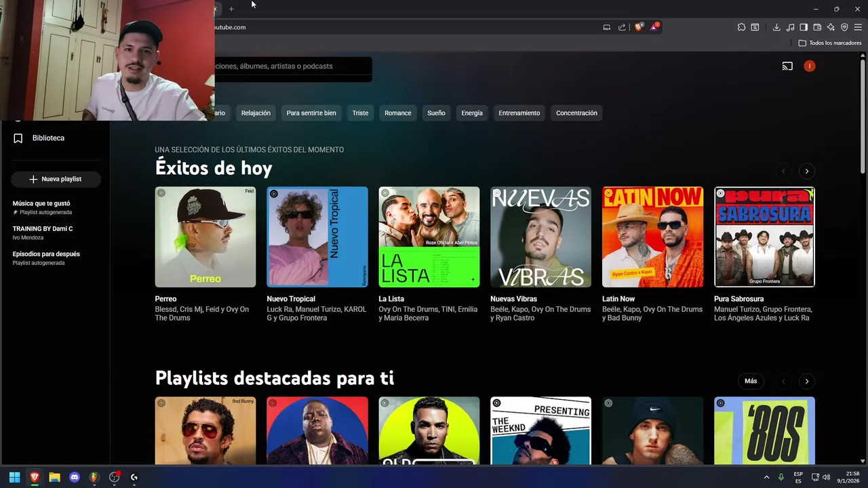Click the network tray icon
Screen dimensions: 868x488
815,477
